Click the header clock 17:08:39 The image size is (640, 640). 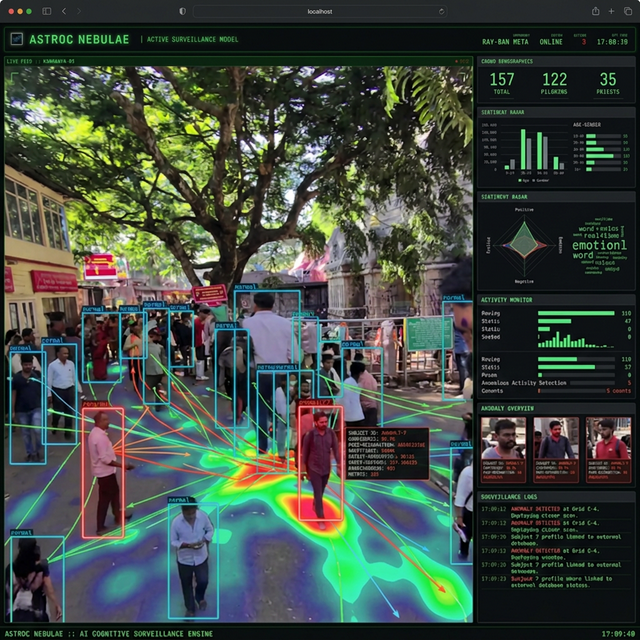click(x=612, y=42)
